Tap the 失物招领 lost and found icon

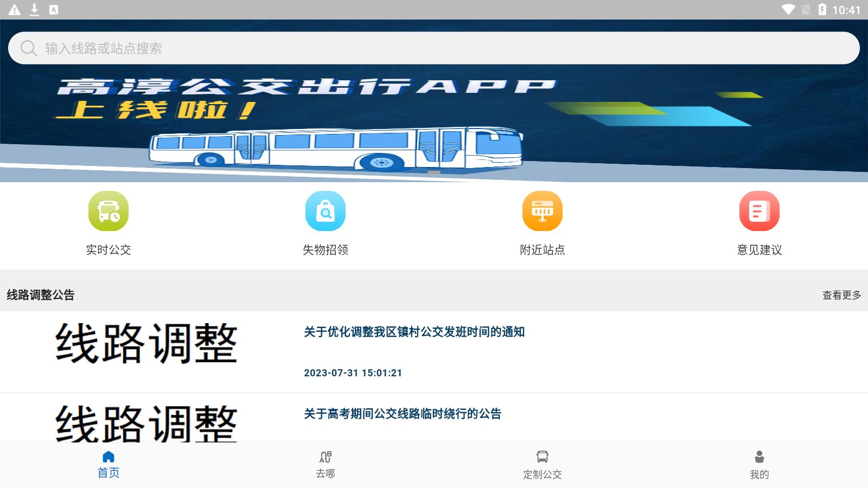click(325, 211)
